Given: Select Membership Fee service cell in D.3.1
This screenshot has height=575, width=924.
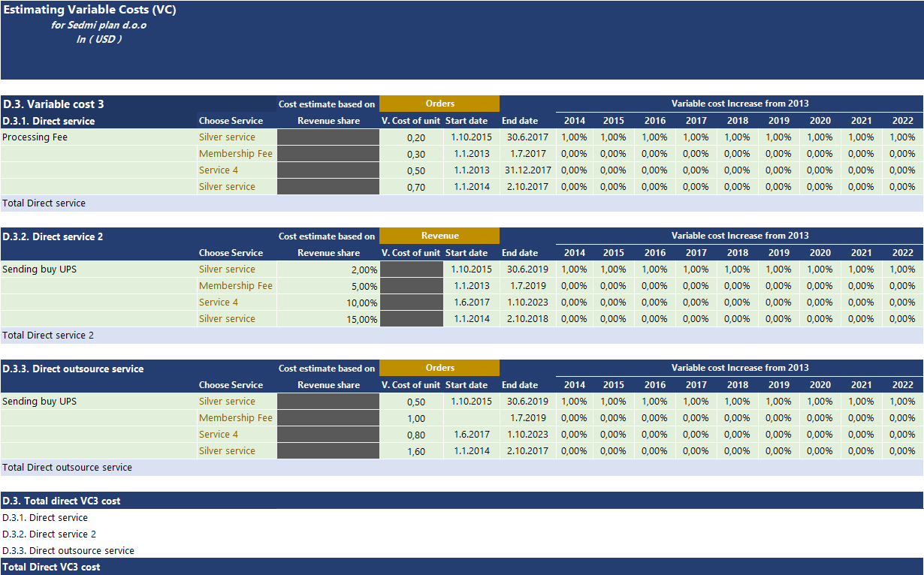Looking at the screenshot, I should pos(236,154).
